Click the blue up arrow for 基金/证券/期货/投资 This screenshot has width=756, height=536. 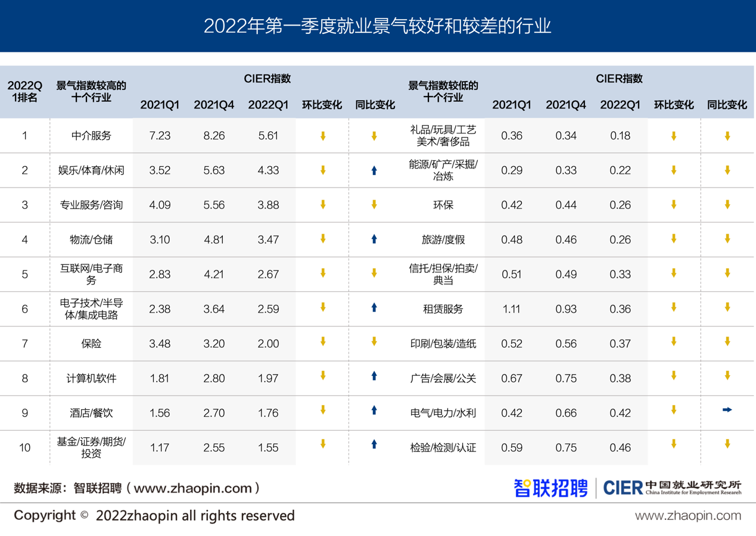coord(374,444)
